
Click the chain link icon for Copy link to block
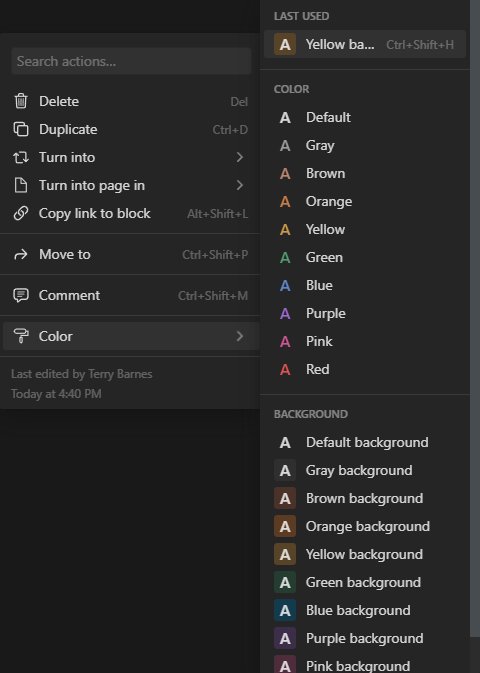[21, 213]
